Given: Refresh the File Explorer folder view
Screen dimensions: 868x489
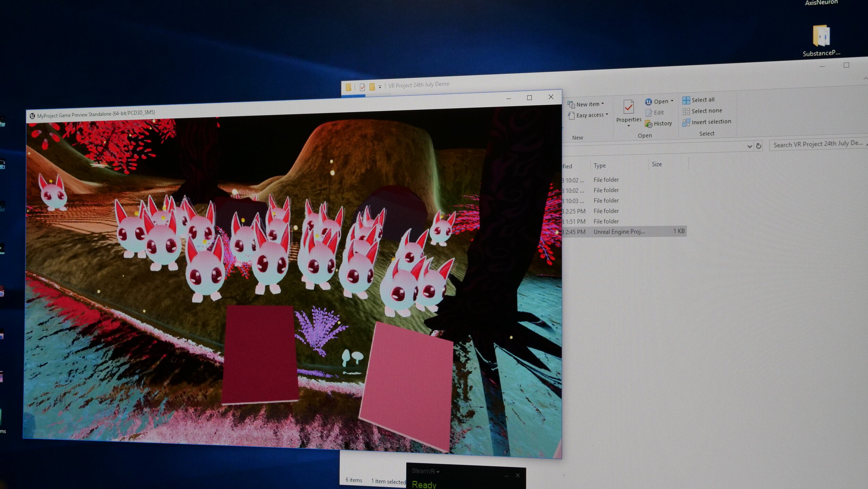Looking at the screenshot, I should click(x=759, y=146).
